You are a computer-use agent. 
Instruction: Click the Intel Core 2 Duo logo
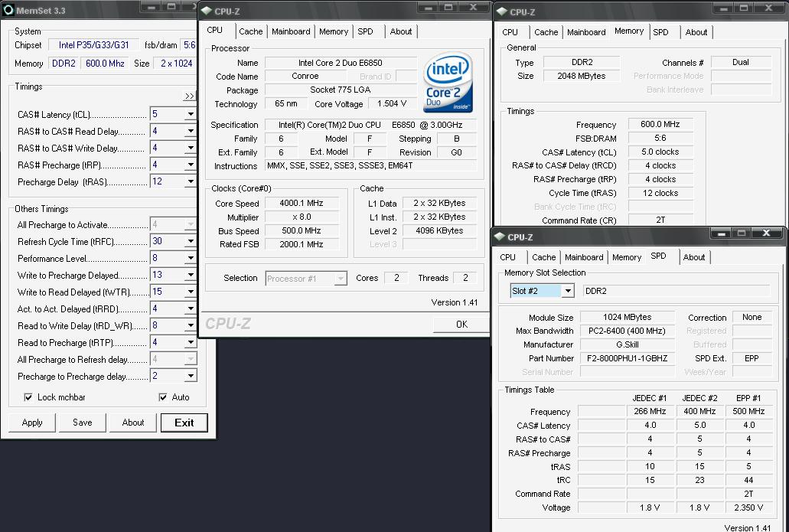tap(447, 83)
